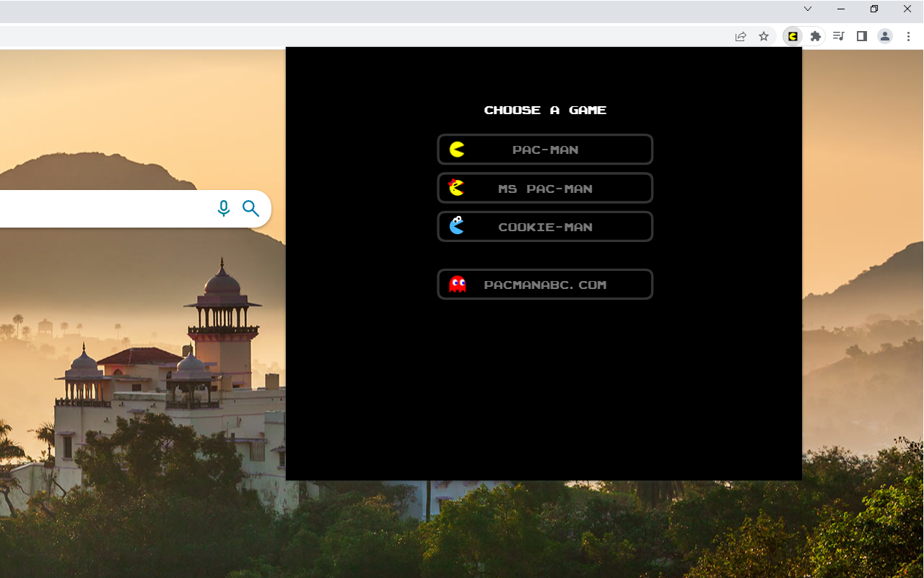Toggle the browser side panel
This screenshot has height=578, width=924.
click(861, 36)
